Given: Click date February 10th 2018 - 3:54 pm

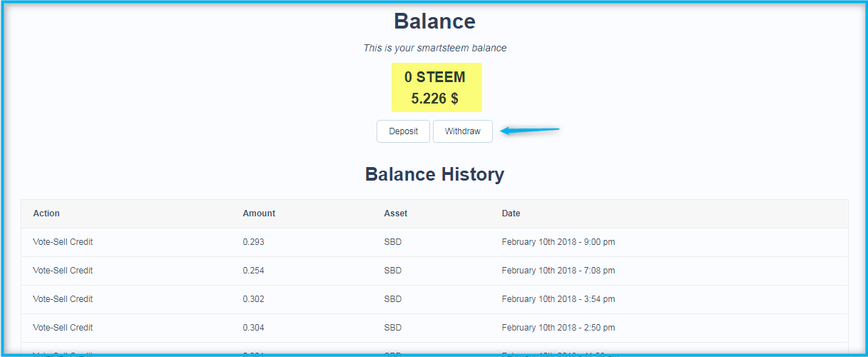Looking at the screenshot, I should [x=558, y=299].
